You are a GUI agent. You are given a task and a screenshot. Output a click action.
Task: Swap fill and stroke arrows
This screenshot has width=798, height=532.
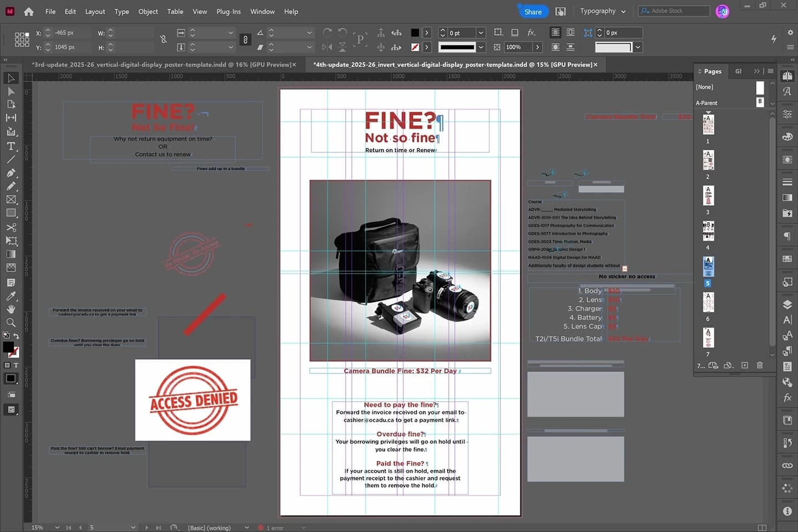pyautogui.click(x=16, y=336)
